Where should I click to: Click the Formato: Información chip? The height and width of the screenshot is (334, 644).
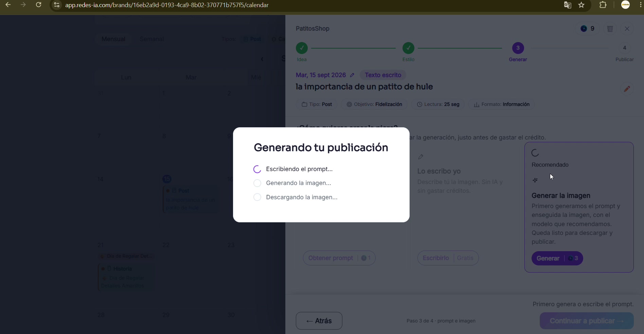501,104
